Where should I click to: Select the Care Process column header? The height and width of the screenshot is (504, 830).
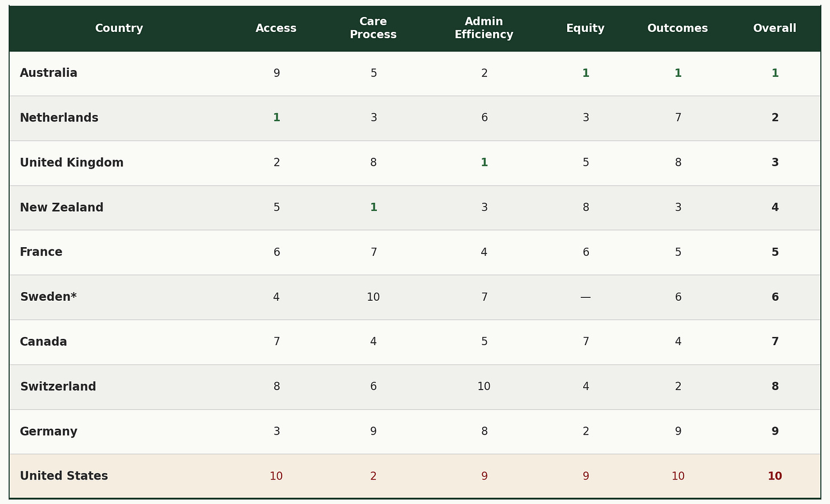coord(373,28)
